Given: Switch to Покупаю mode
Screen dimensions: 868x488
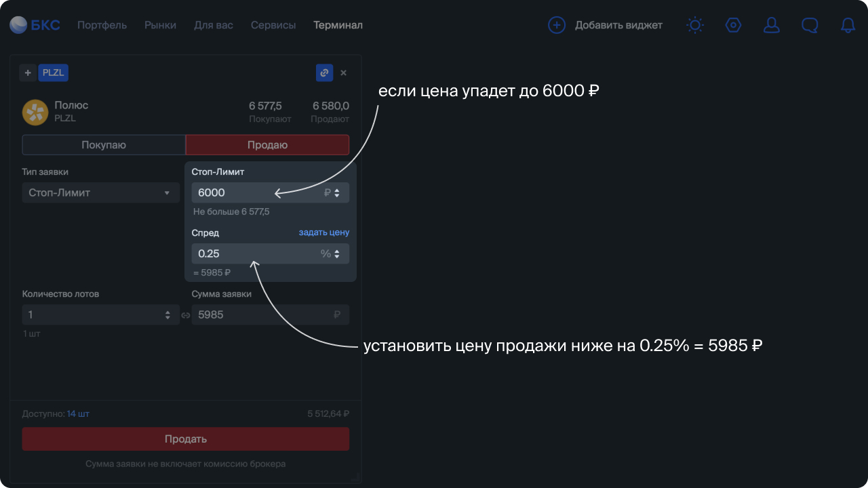Looking at the screenshot, I should tap(104, 145).
